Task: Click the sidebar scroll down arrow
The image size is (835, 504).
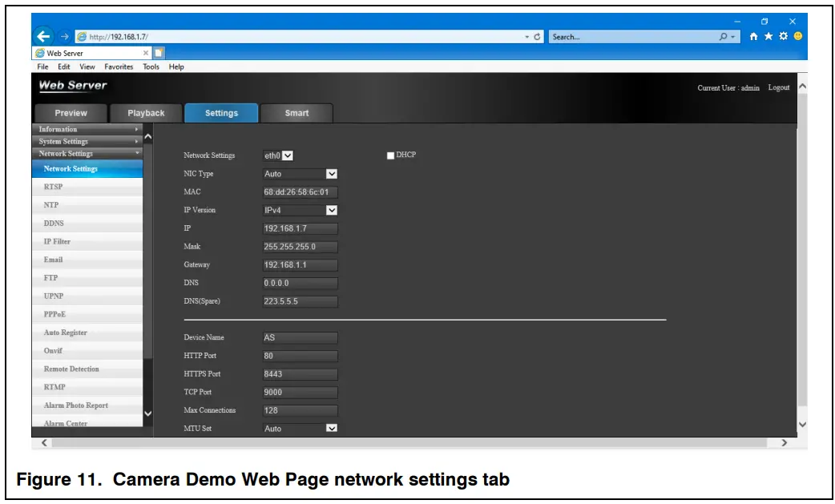Action: (148, 413)
